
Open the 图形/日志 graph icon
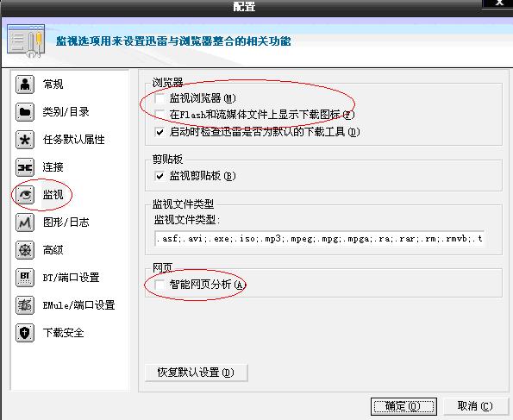(x=25, y=223)
